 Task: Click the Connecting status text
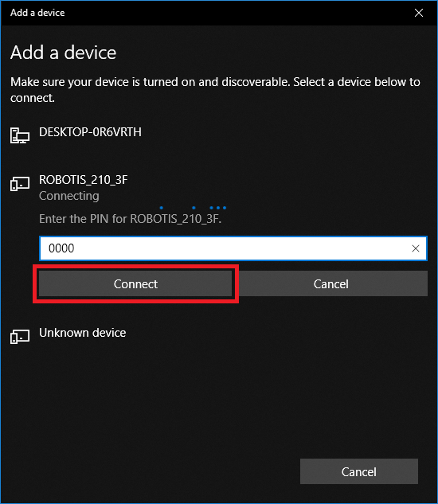pos(69,196)
